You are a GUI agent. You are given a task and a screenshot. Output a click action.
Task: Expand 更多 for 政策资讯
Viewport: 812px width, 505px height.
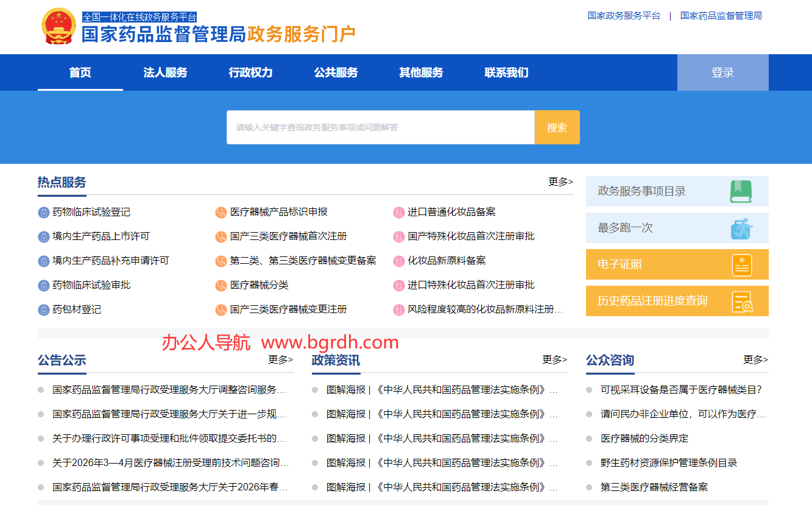tap(555, 359)
